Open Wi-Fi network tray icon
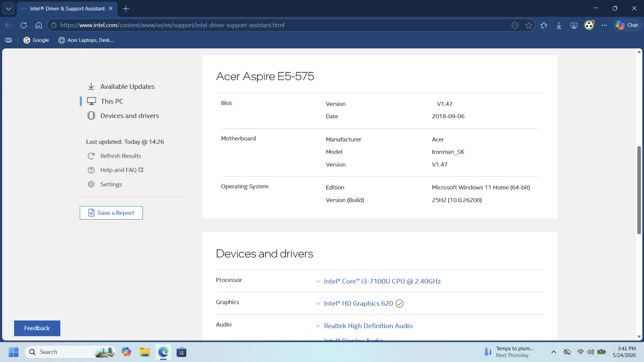The height and width of the screenshot is (362, 644). [580, 352]
